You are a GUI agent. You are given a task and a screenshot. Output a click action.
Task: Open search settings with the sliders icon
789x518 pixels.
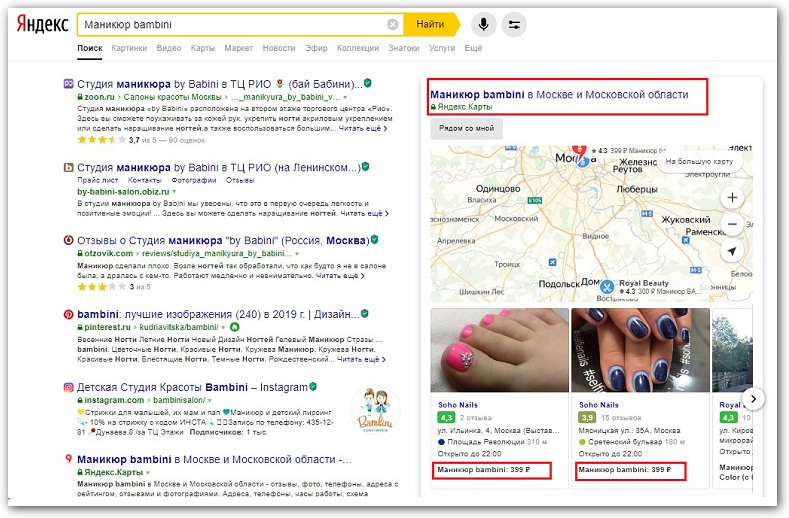(x=514, y=24)
